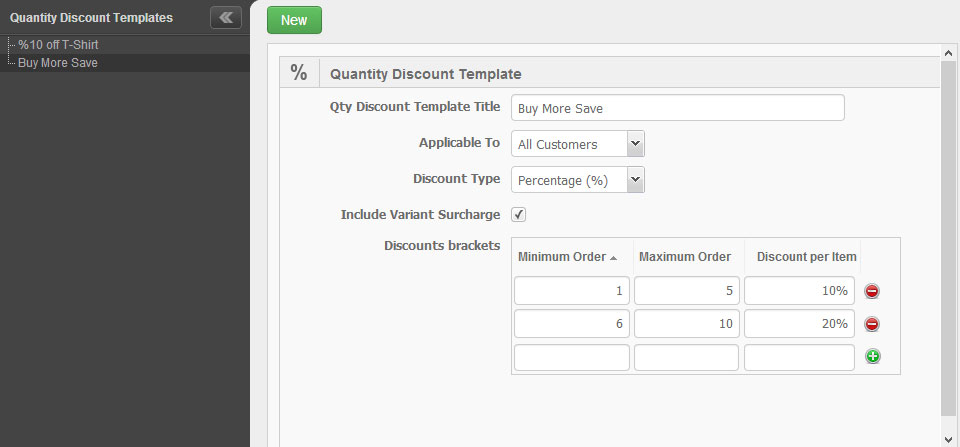Open the Applicable To dropdown
This screenshot has width=960, height=447.
[x=577, y=144]
